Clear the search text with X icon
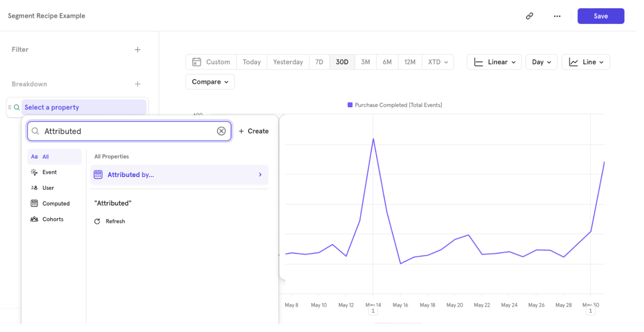 (x=221, y=131)
